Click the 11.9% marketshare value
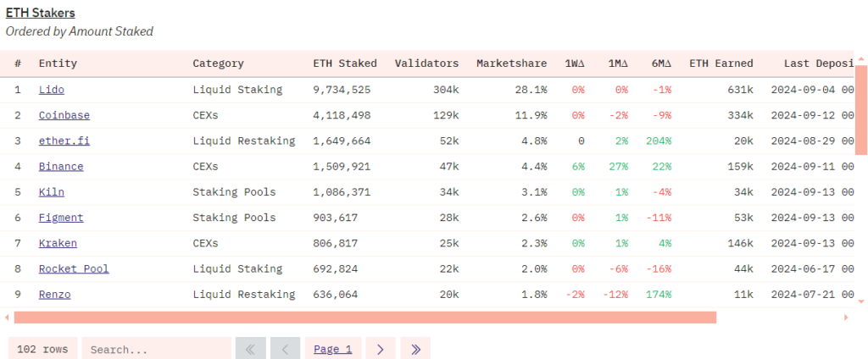 [x=531, y=115]
